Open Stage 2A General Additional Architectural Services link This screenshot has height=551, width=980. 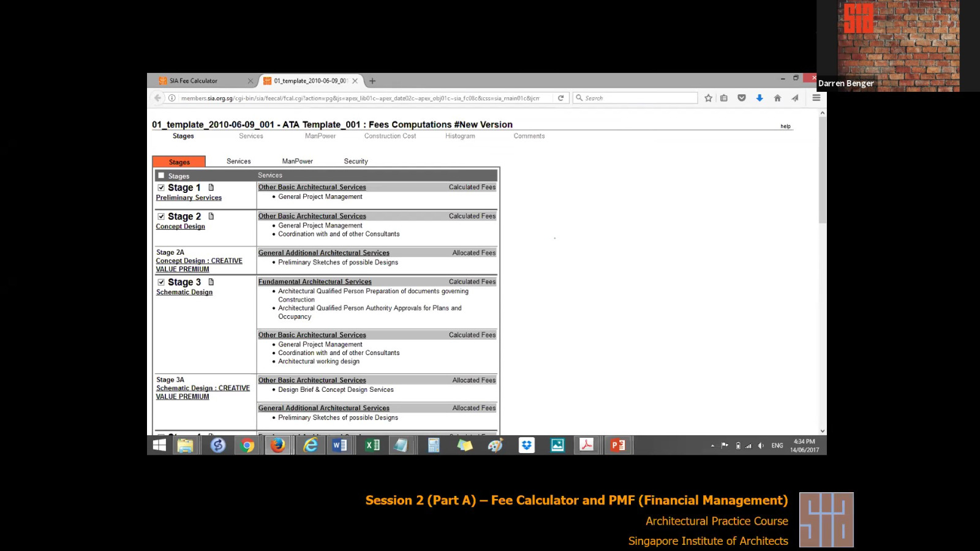[x=324, y=253]
